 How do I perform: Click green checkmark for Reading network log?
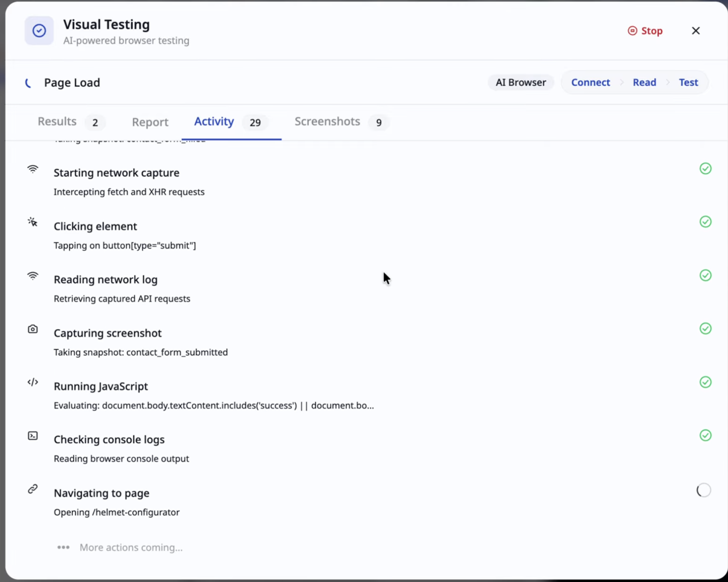point(705,275)
